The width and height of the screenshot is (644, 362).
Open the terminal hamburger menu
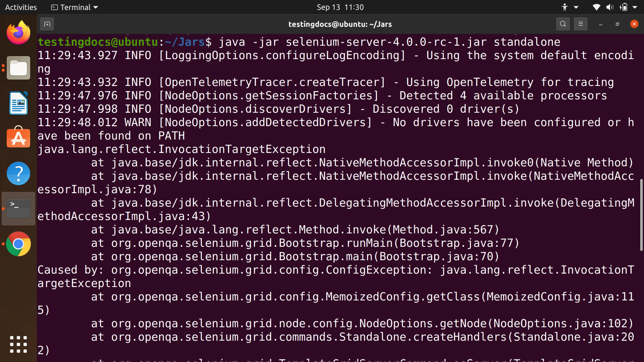tap(580, 24)
